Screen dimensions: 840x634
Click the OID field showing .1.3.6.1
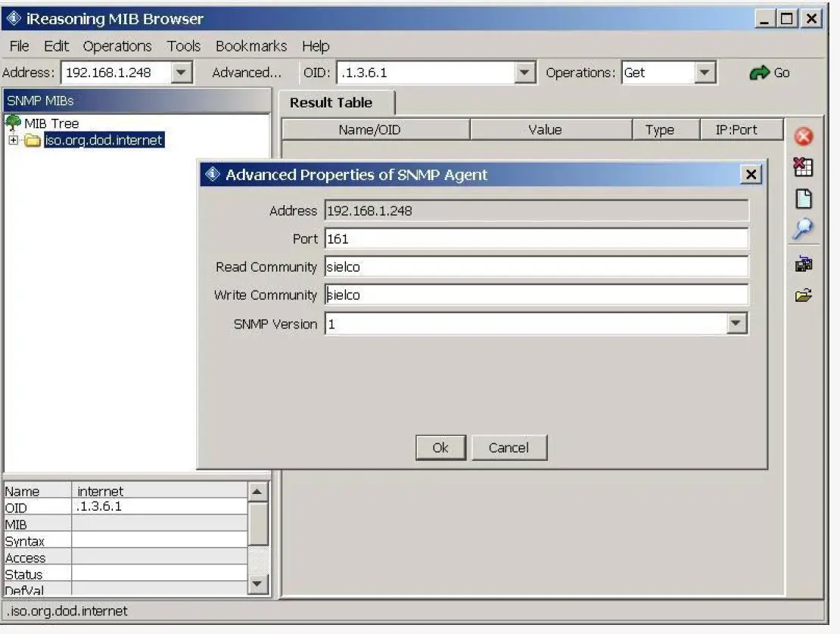pyautogui.click(x=426, y=73)
